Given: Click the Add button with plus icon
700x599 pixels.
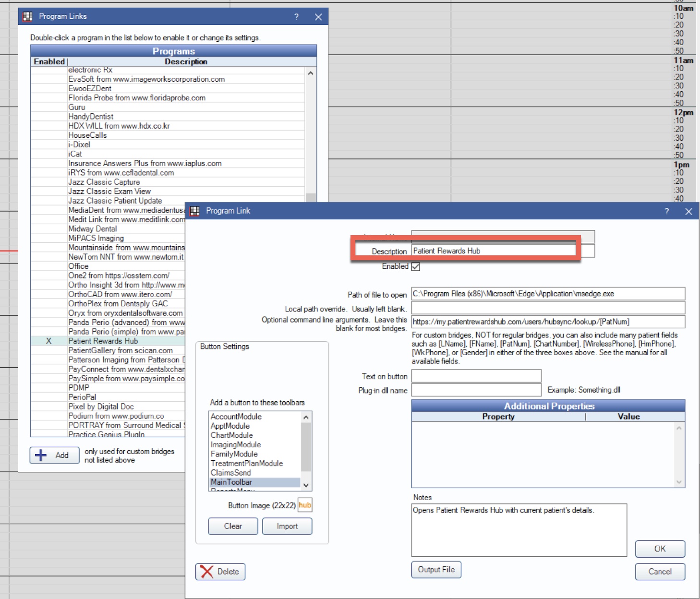Looking at the screenshot, I should point(55,455).
